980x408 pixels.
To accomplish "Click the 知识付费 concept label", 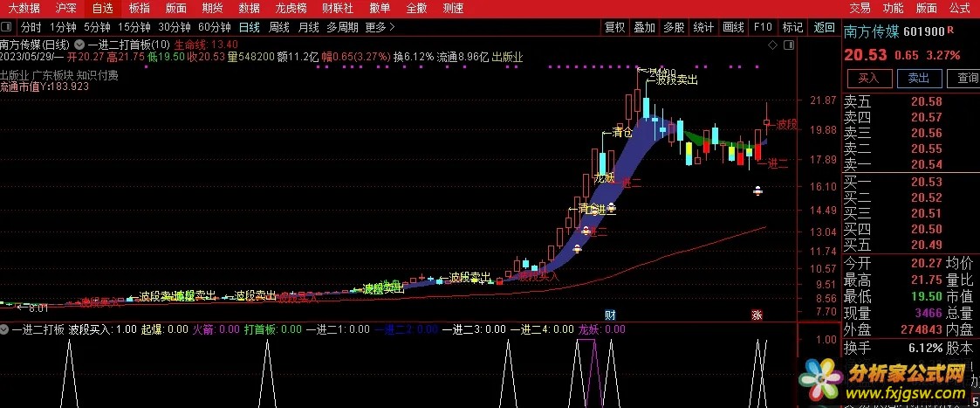I will [98, 75].
